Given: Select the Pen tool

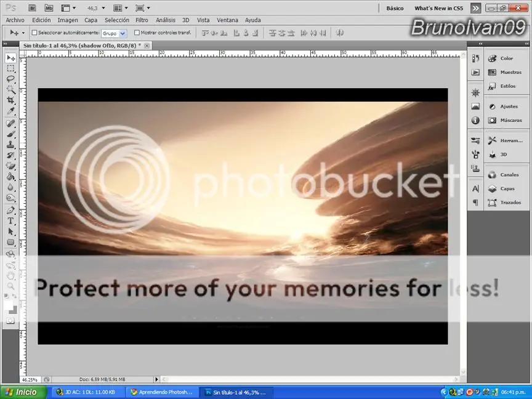Looking at the screenshot, I should (10, 211).
